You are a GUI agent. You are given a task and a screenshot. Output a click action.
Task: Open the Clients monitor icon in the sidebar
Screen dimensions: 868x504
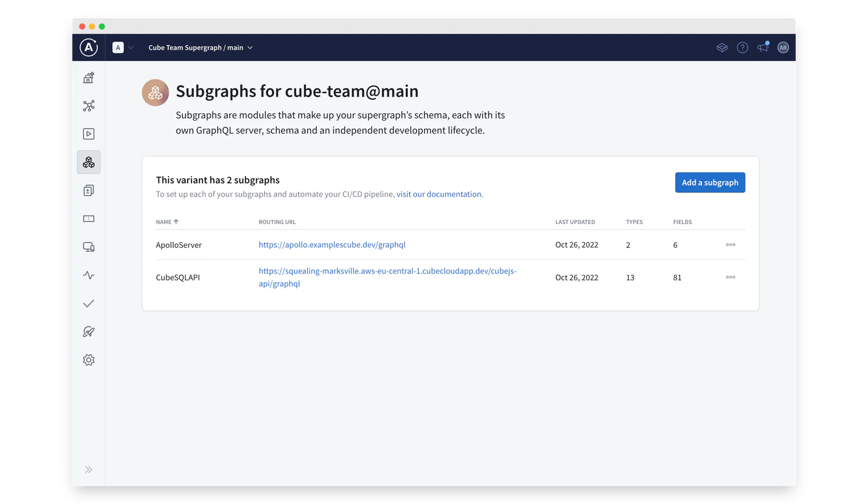pyautogui.click(x=88, y=247)
